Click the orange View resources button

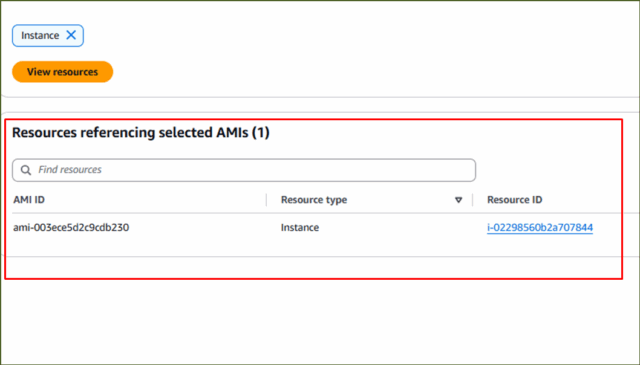(x=62, y=72)
